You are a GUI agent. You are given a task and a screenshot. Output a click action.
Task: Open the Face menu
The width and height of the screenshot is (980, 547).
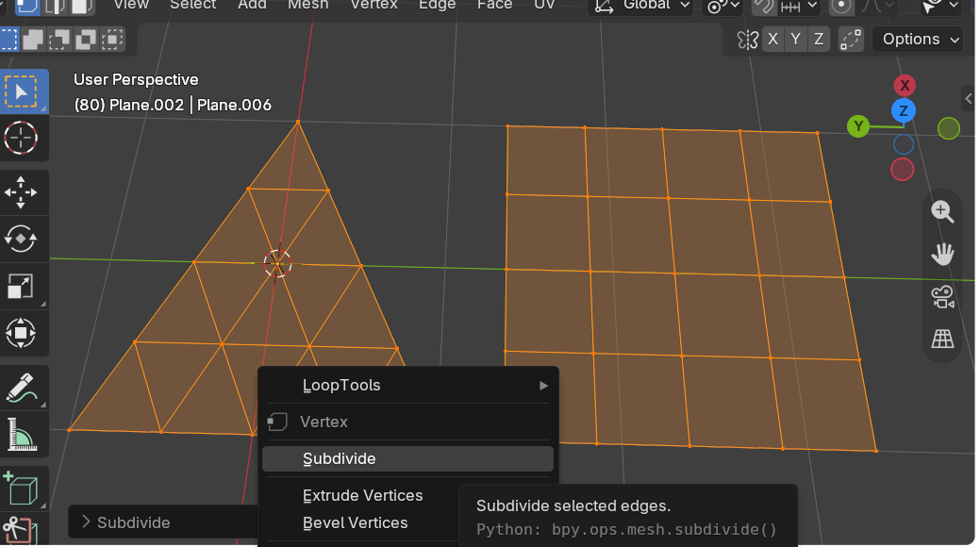pos(495,5)
